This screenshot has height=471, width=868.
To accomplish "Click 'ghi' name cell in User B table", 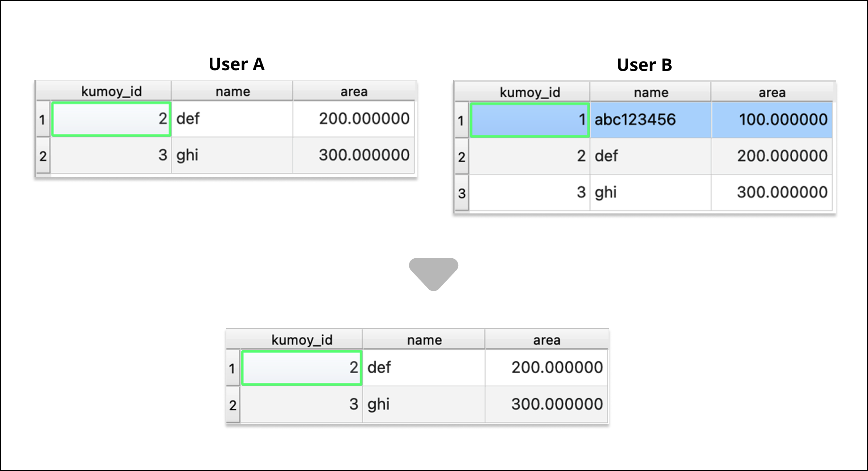I will (650, 192).
